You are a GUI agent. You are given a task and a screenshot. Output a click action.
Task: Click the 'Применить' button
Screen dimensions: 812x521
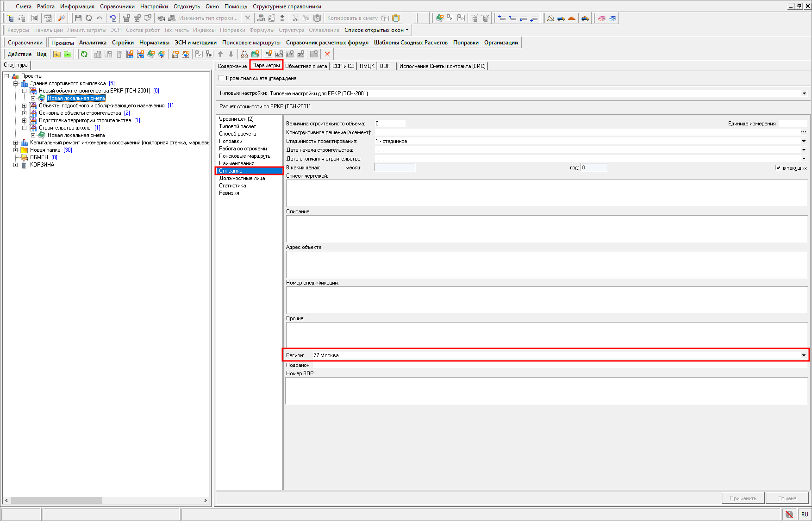pos(743,498)
